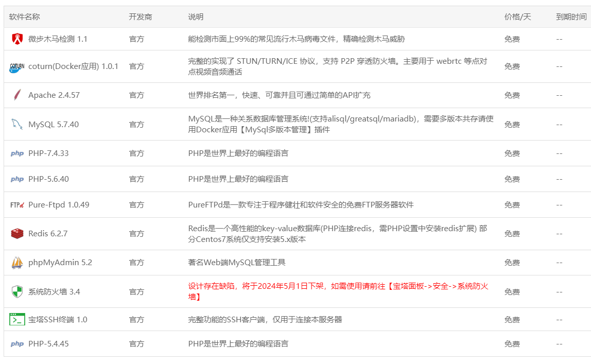Open the PHP-7.4.33 name
The height and width of the screenshot is (364, 591).
click(x=48, y=153)
